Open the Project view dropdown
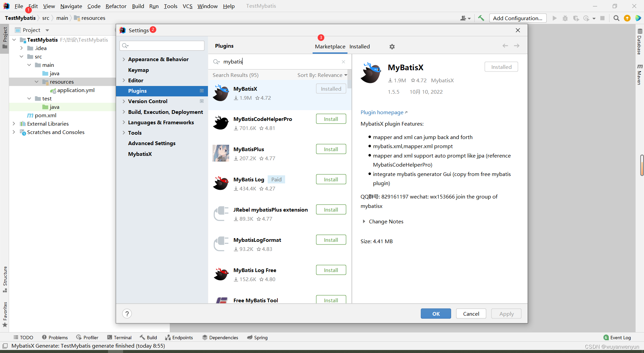The height and width of the screenshot is (353, 644). [x=47, y=30]
